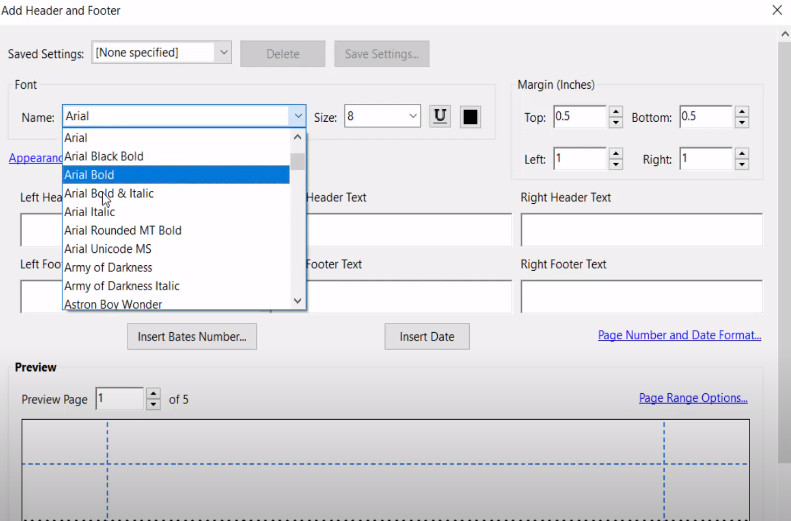This screenshot has width=791, height=521.
Task: Open the black font color swatch
Action: (x=470, y=117)
